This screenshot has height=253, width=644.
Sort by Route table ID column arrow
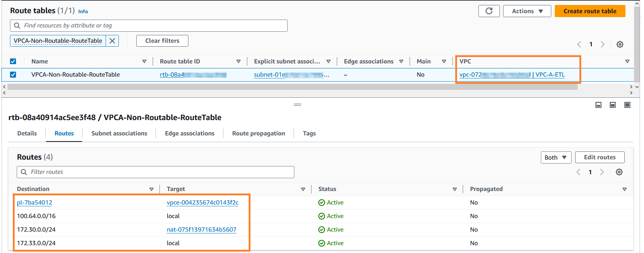(239, 62)
